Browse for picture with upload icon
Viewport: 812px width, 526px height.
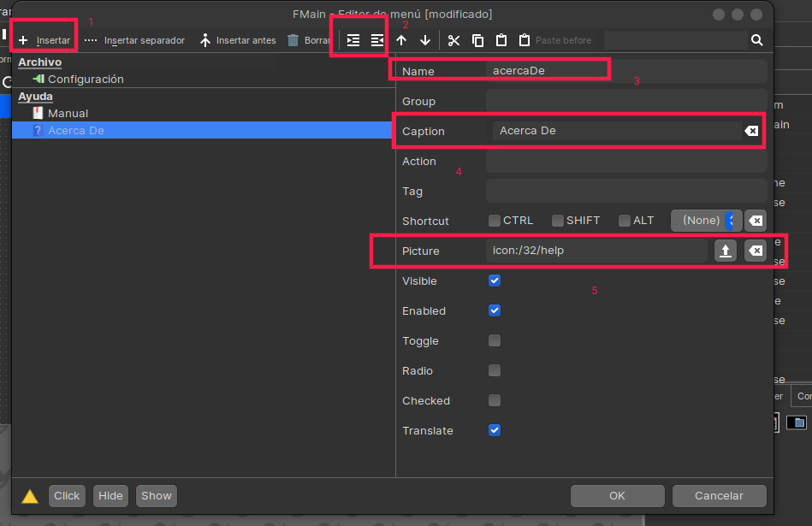point(726,251)
